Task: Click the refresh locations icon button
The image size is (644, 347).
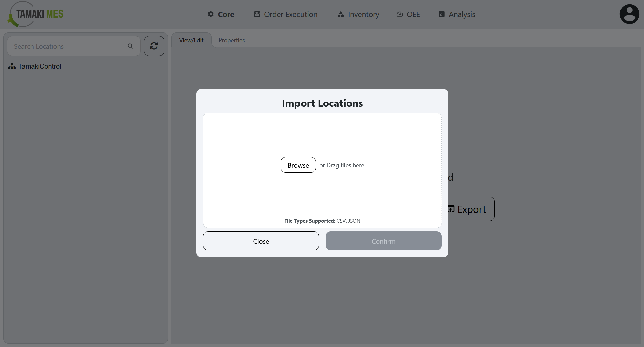Action: tap(154, 46)
